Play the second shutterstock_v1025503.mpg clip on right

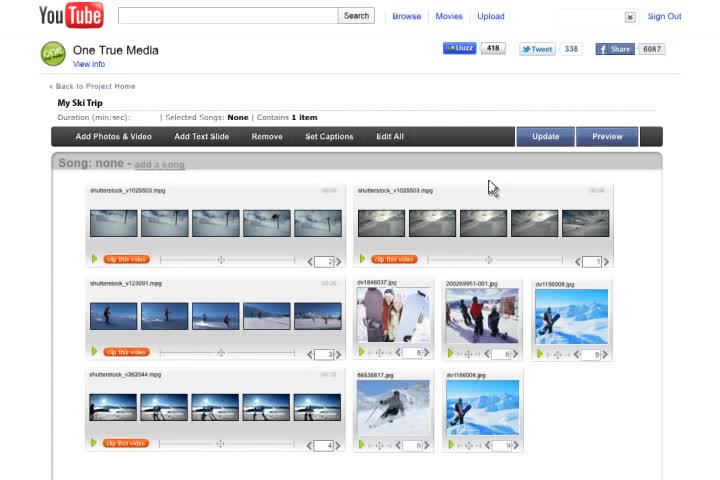[x=362, y=259]
